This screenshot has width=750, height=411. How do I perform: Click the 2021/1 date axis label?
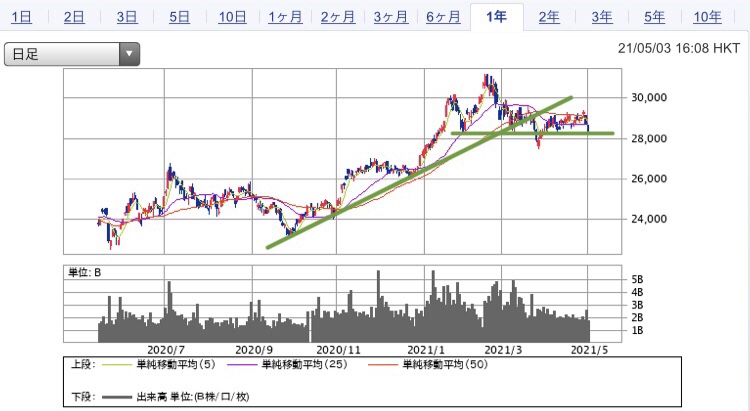426,350
